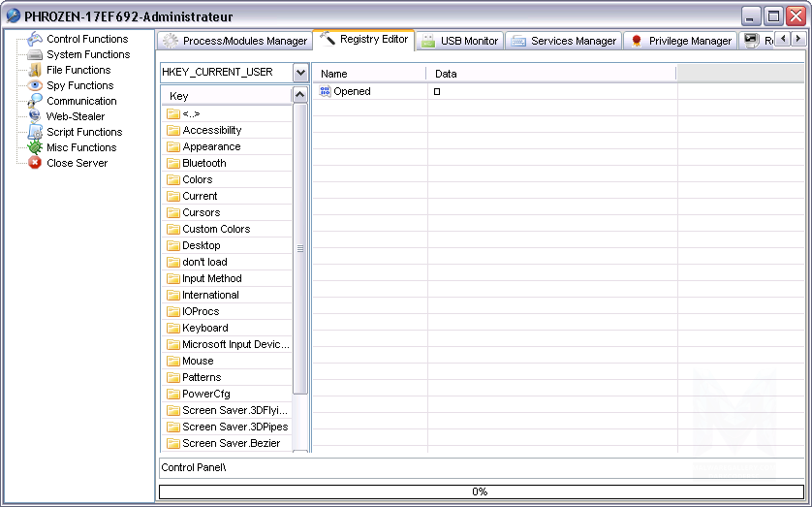Click the Control Functions icon in sidebar
This screenshot has height=507, width=812.
point(35,39)
